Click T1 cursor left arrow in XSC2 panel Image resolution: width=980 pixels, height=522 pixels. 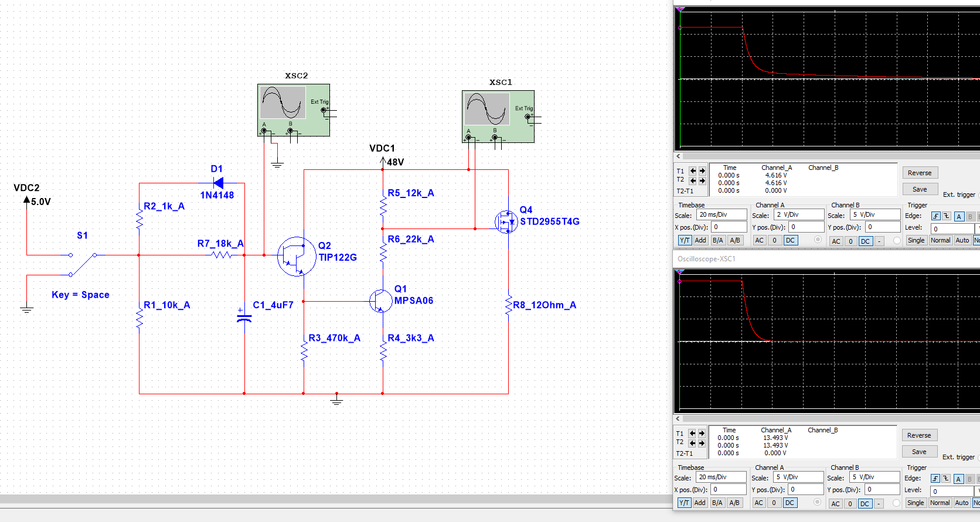pyautogui.click(x=693, y=171)
